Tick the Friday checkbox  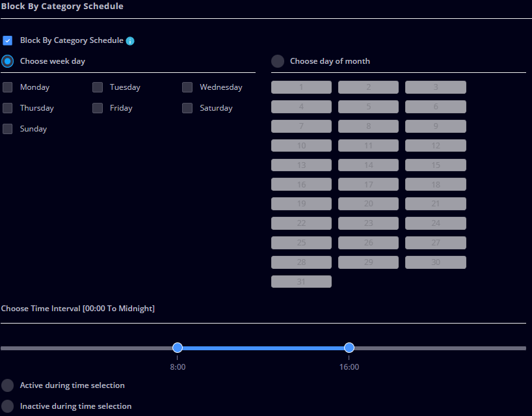98,108
